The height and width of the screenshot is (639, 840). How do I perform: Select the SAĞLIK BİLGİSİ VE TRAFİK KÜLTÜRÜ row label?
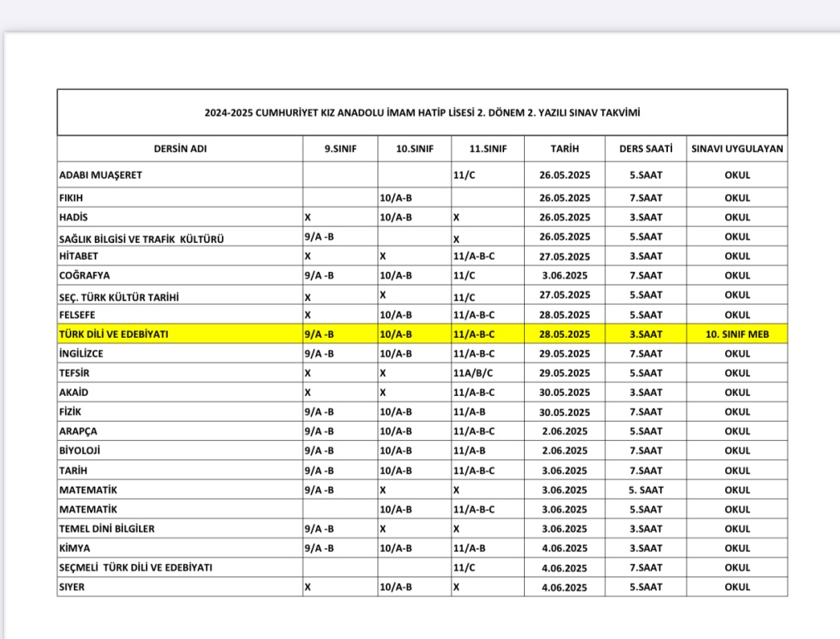141,239
